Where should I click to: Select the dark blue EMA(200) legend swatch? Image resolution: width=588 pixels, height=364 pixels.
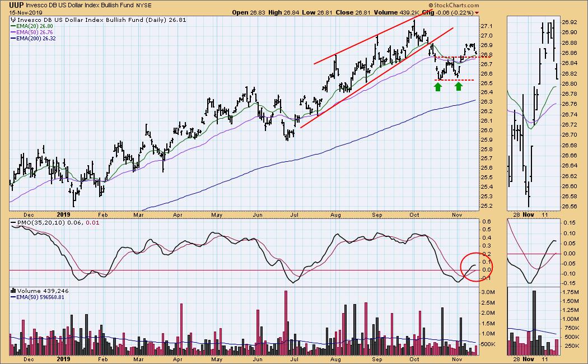[13, 38]
